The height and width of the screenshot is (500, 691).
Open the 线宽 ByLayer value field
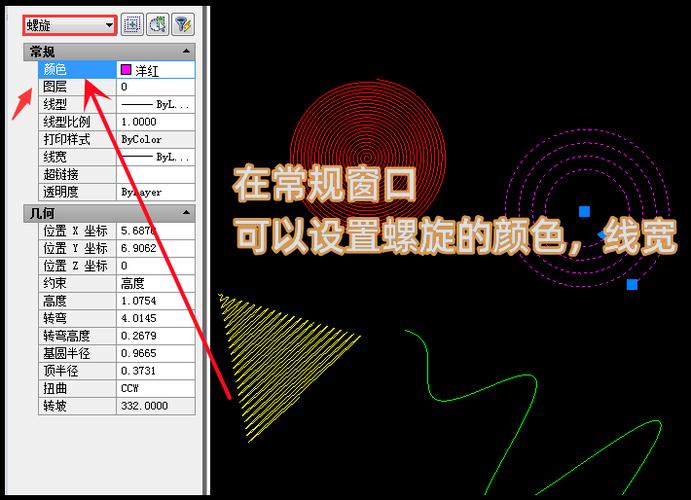(156, 157)
